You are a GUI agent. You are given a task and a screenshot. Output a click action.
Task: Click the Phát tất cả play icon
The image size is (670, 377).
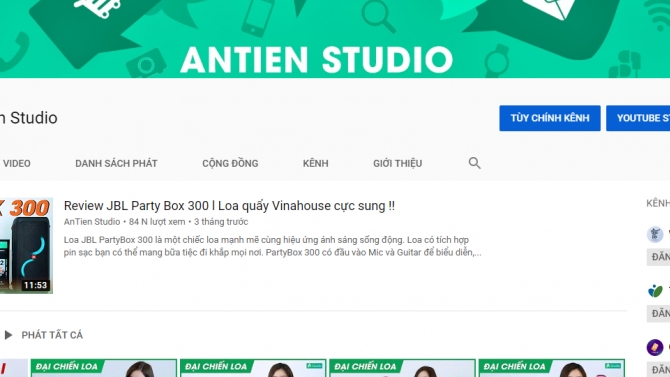tap(8, 335)
